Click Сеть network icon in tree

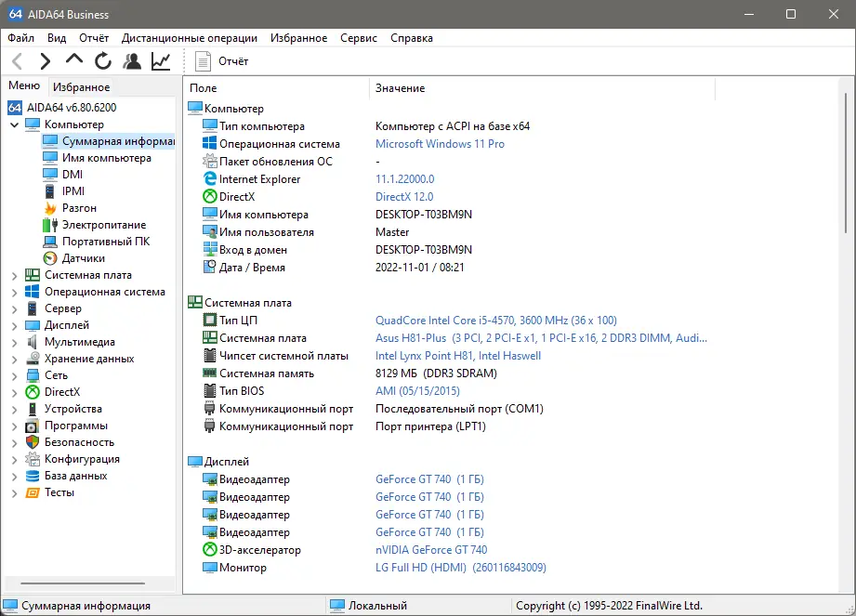33,375
